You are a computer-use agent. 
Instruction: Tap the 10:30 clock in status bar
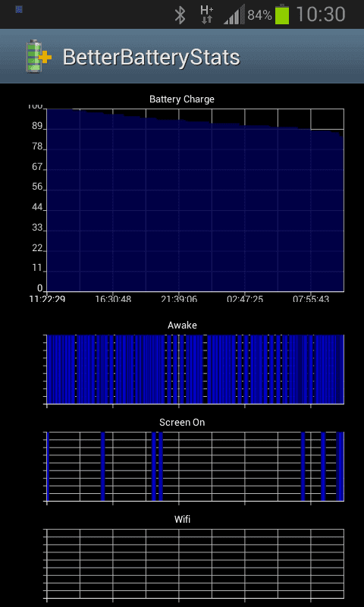321,14
